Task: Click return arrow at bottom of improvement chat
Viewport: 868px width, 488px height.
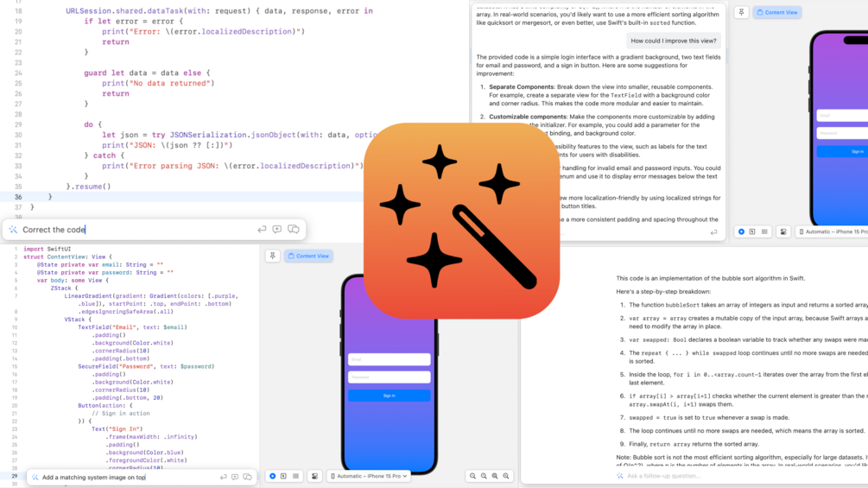Action: tap(713, 232)
